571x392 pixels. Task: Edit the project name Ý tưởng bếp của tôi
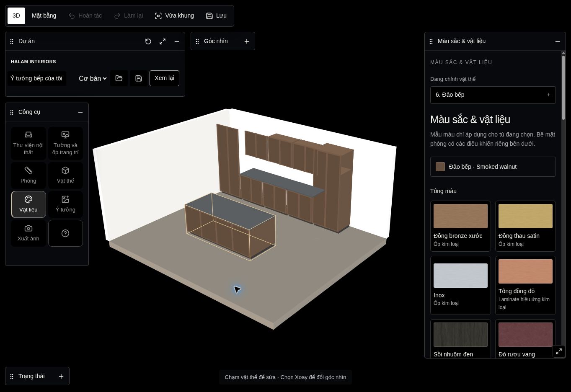(37, 78)
